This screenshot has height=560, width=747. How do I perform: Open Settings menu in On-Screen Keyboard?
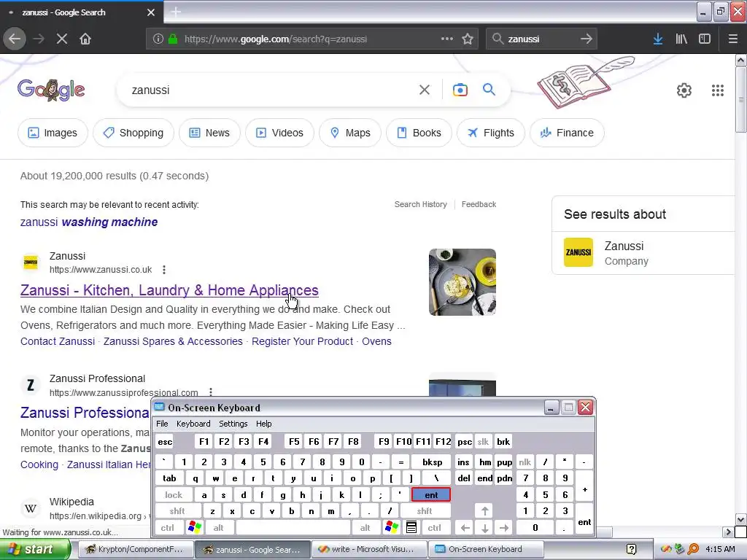click(233, 424)
